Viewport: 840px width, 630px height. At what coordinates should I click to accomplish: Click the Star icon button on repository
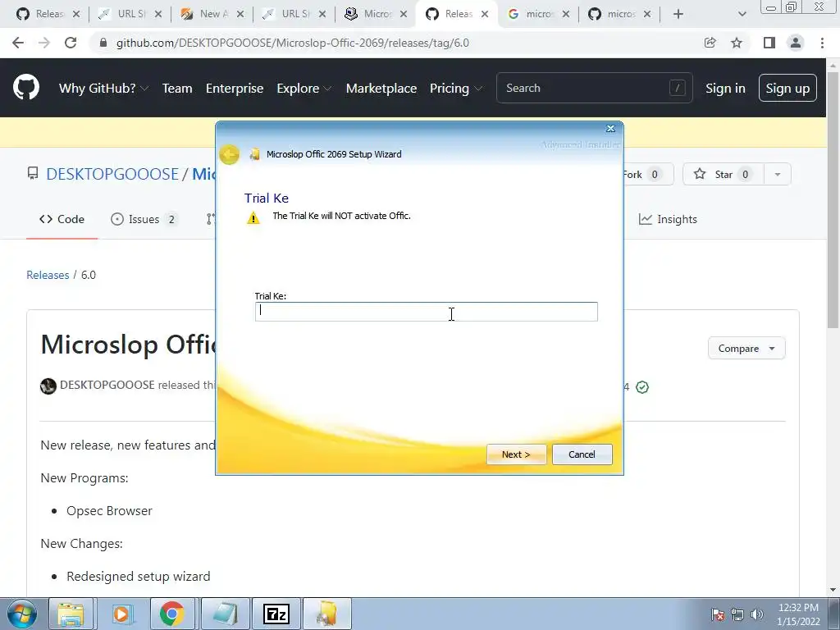[724, 174]
